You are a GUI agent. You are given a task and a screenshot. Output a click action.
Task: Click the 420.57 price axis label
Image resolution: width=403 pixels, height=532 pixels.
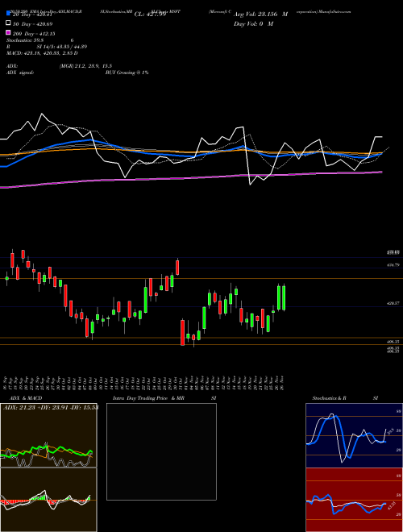click(393, 303)
